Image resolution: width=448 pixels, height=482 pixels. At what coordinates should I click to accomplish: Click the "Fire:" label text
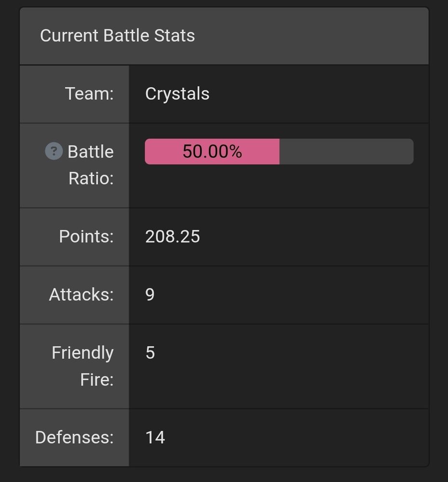(97, 379)
